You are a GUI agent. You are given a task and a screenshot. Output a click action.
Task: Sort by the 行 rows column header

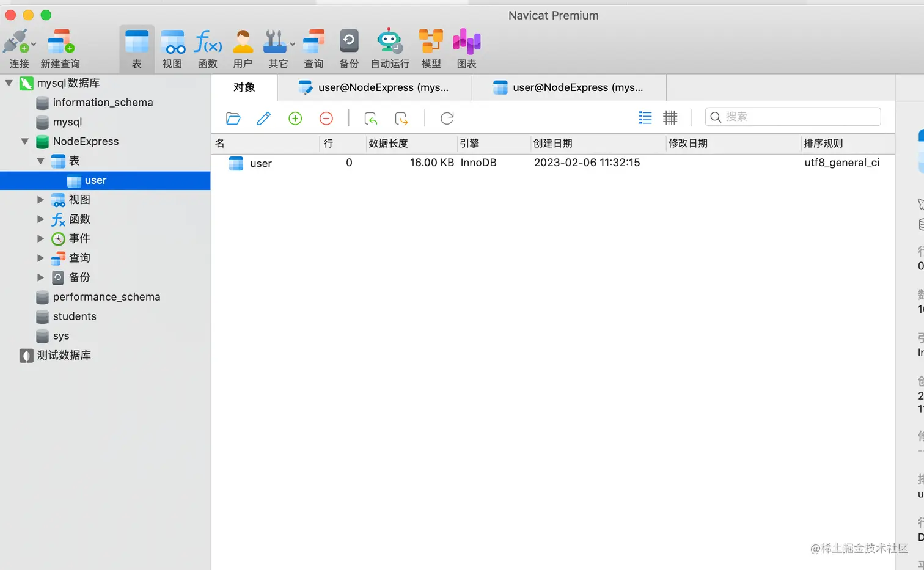coord(343,144)
